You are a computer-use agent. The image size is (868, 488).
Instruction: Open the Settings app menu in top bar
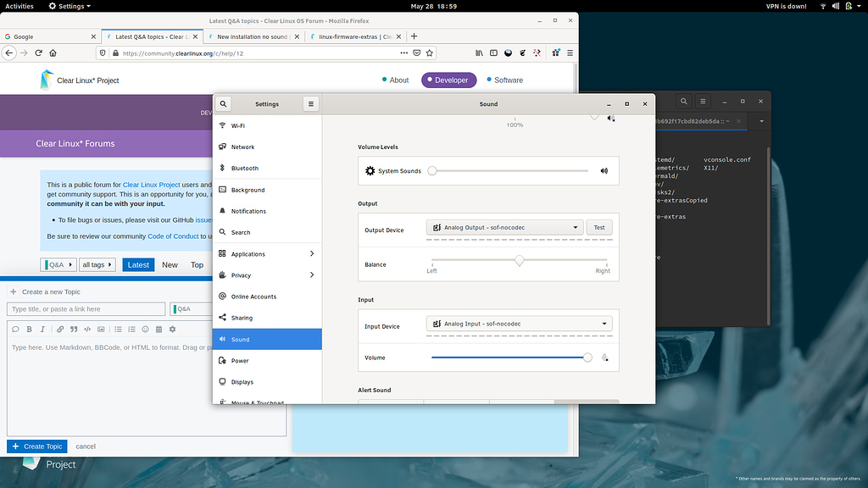[70, 6]
